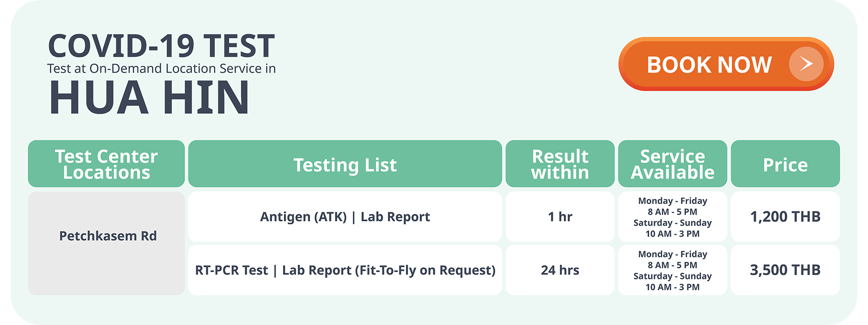Select the Test Center Locations header
This screenshot has width=868, height=325.
pyautogui.click(x=106, y=164)
